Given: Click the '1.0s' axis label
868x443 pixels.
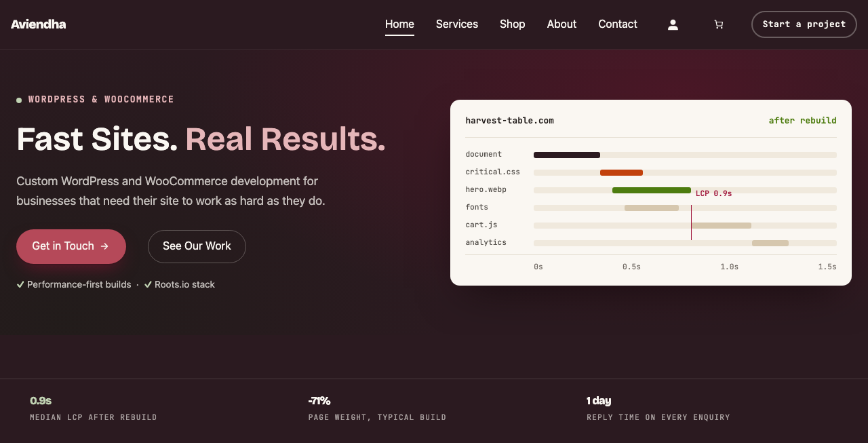Looking at the screenshot, I should point(730,267).
